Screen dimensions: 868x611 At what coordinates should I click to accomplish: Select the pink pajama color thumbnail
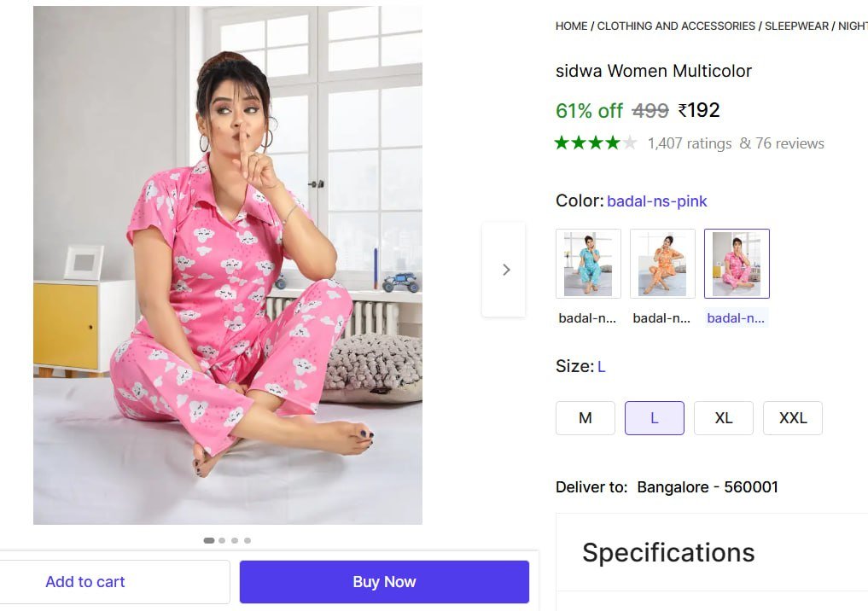(x=737, y=264)
